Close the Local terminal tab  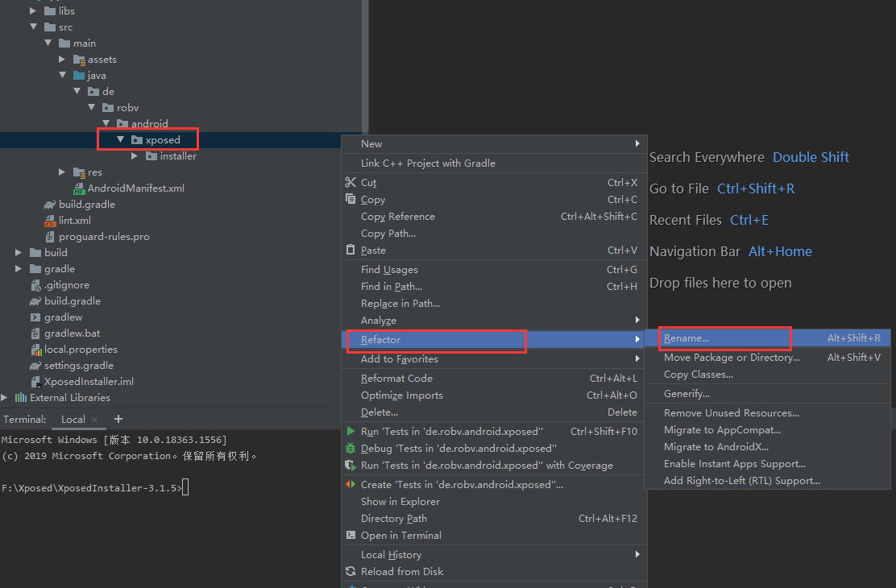click(x=94, y=420)
